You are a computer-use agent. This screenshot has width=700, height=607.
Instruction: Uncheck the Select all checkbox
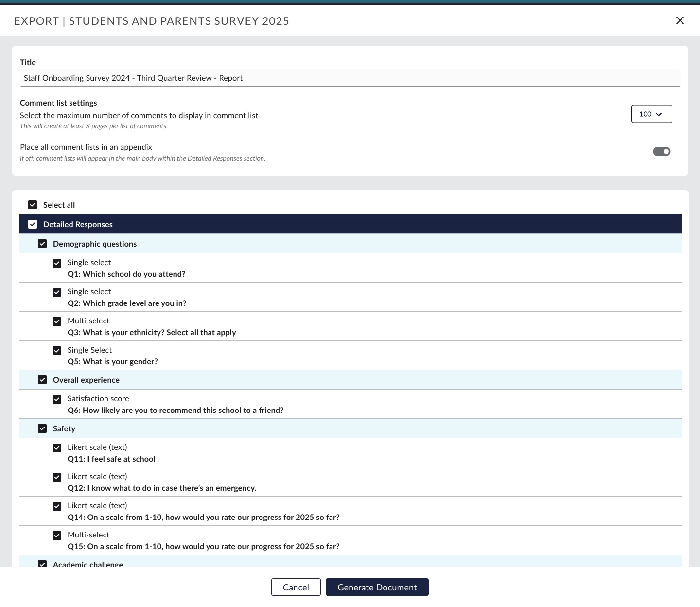click(x=33, y=205)
